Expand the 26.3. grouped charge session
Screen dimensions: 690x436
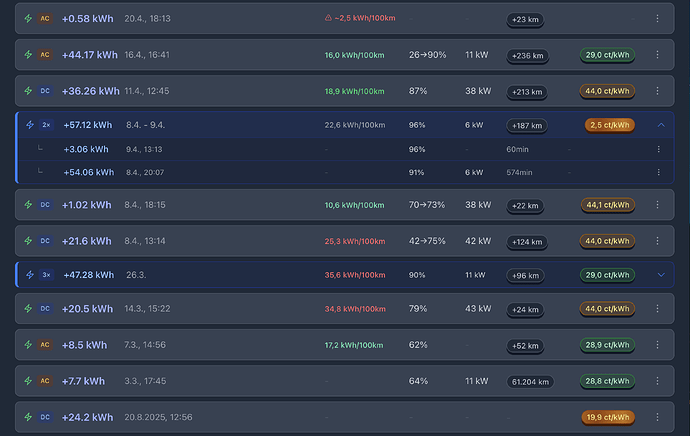[x=661, y=275]
